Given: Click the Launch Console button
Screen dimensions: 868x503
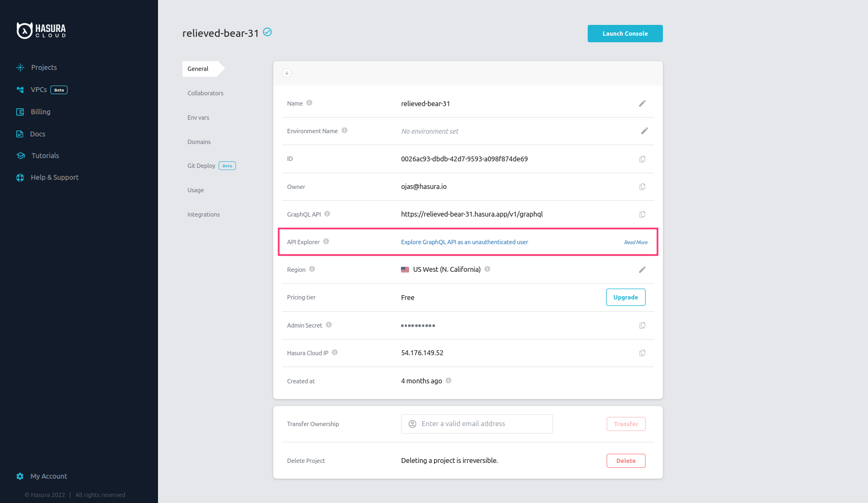Looking at the screenshot, I should click(x=625, y=33).
